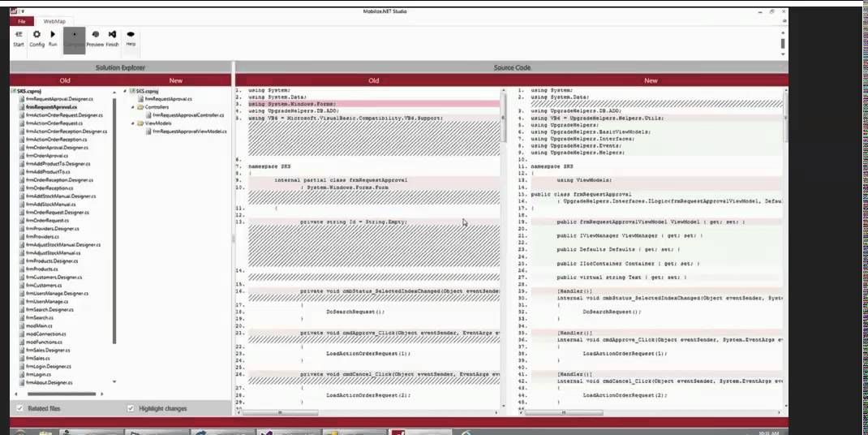Click New source code vertical scrollbar thumb

tap(785, 117)
